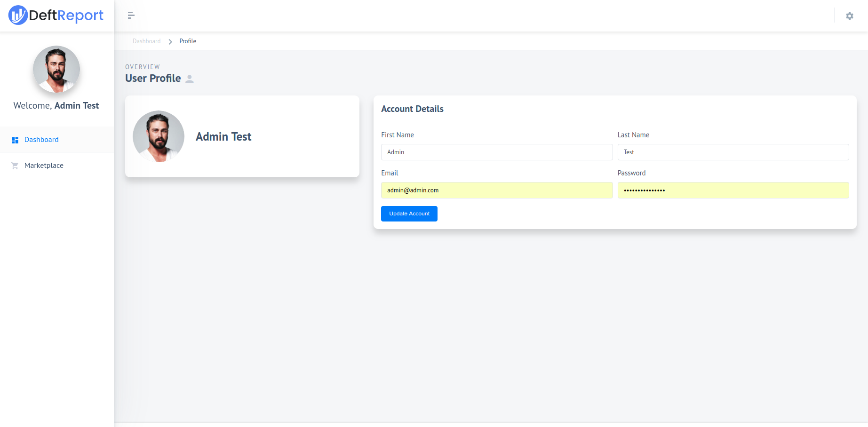Focus the First Name input field
The image size is (868, 427).
pyautogui.click(x=496, y=152)
